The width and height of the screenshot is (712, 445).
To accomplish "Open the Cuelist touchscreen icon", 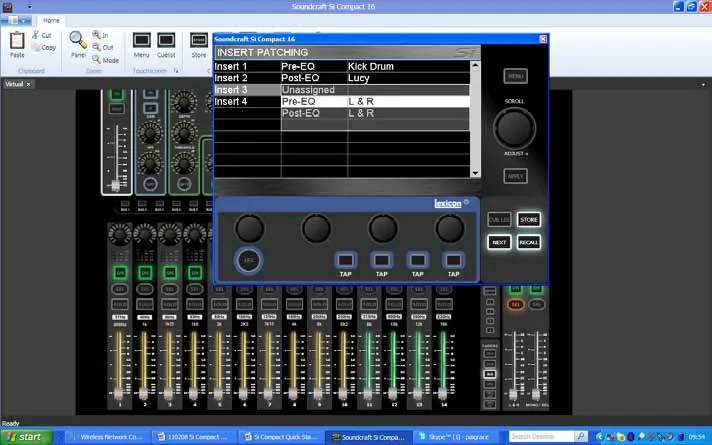I will click(x=166, y=40).
